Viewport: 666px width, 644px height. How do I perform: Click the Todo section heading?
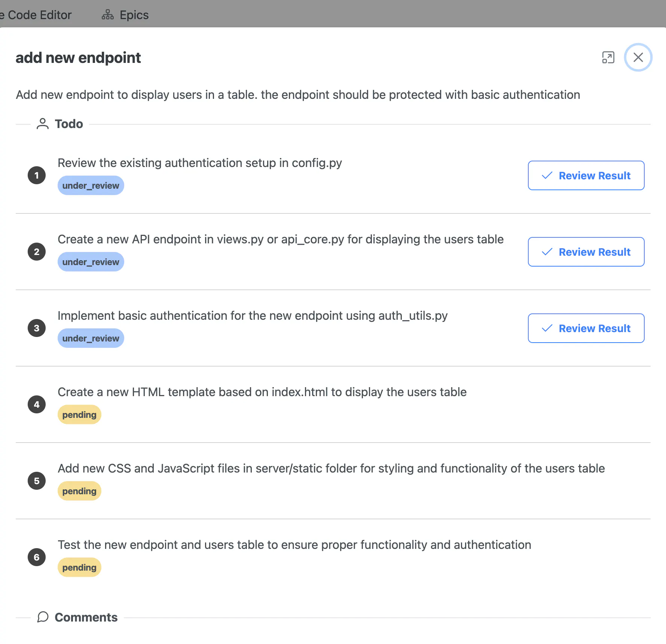[x=69, y=124]
